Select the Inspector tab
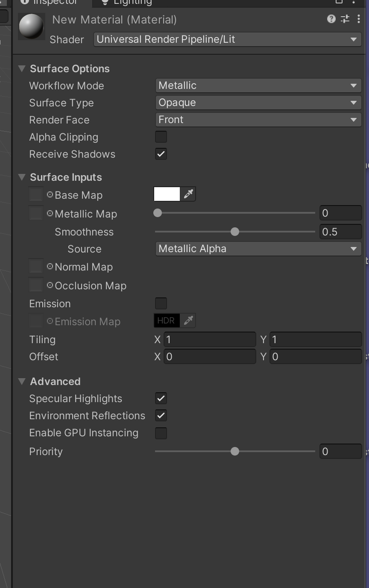 coord(50,2)
